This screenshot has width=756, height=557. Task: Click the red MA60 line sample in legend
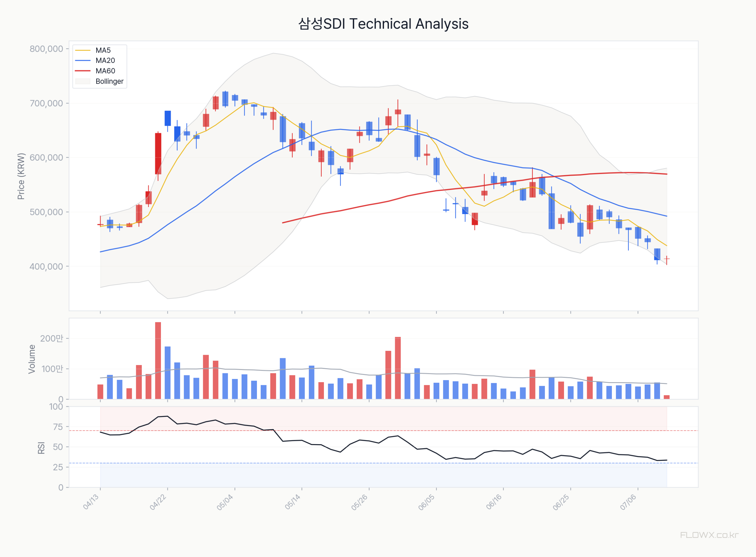(83, 71)
